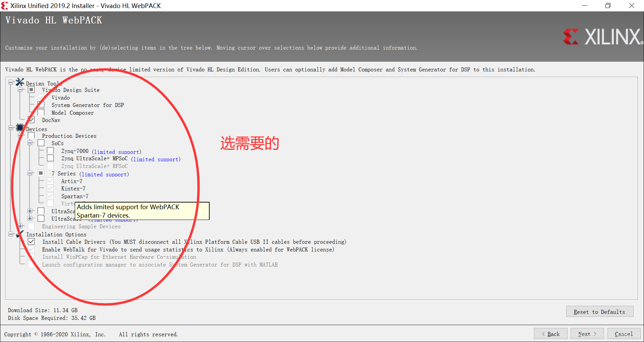
Task: Click the Next button
Action: [x=587, y=334]
